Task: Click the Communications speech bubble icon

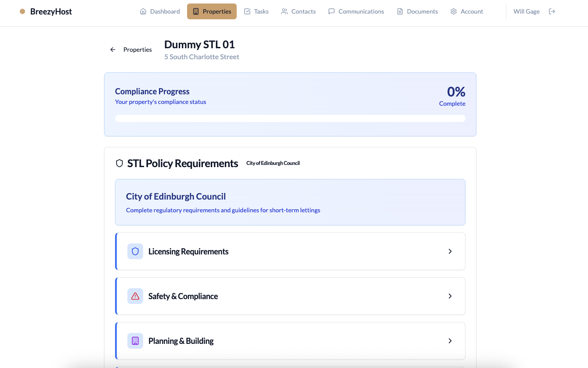Action: tap(332, 11)
